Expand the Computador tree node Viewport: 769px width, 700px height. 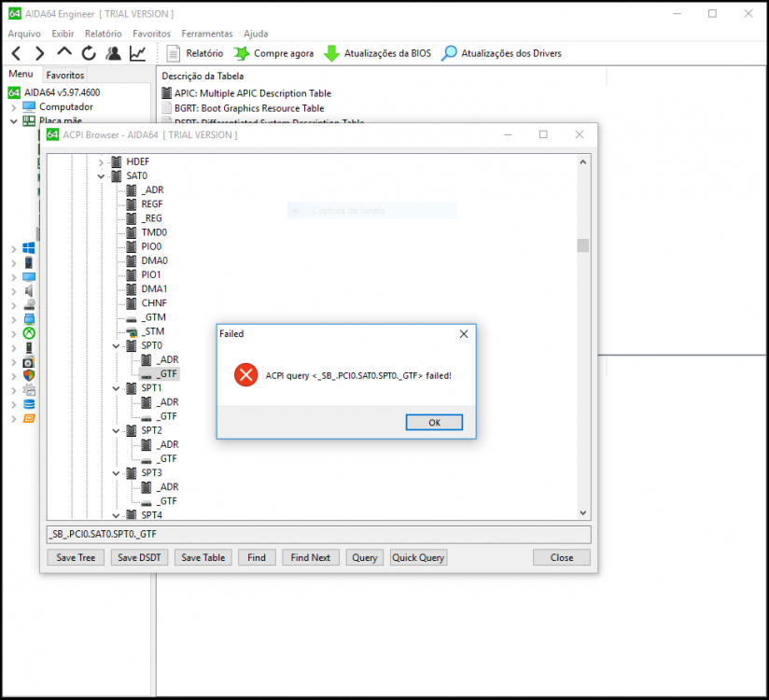[x=14, y=107]
